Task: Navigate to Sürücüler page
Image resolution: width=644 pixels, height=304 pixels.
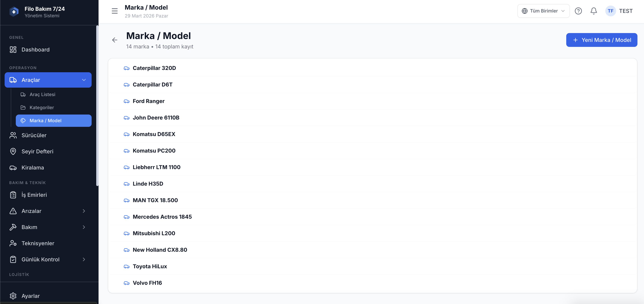Action: click(x=34, y=135)
